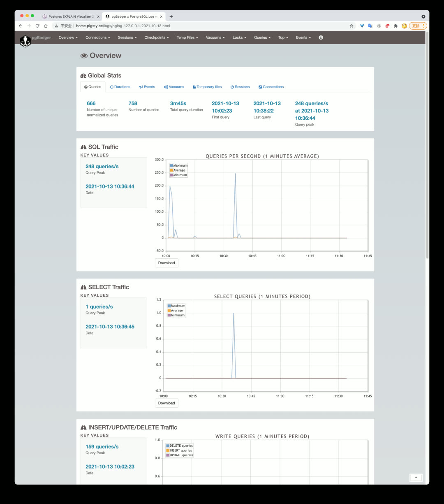
Task: Open the info icon in navbar
Action: [321, 37]
